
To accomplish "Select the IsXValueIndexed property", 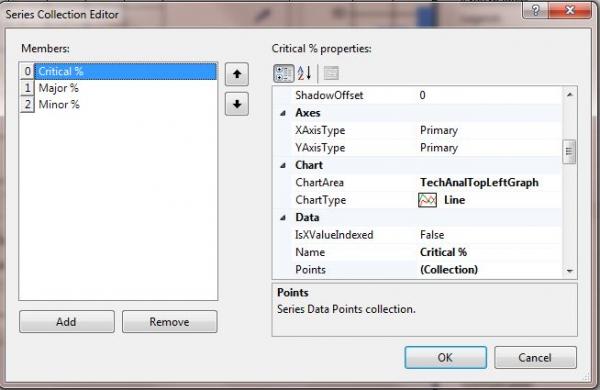I will 334,235.
